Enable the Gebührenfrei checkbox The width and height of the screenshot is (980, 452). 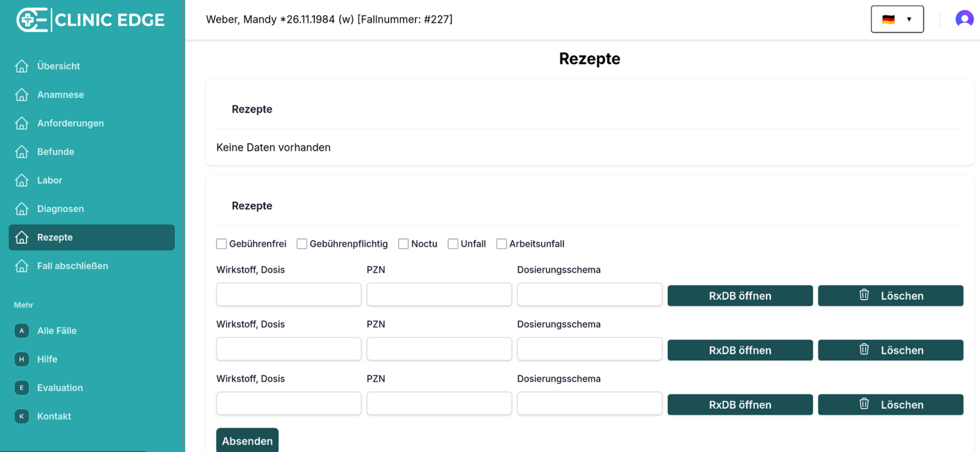coord(222,244)
